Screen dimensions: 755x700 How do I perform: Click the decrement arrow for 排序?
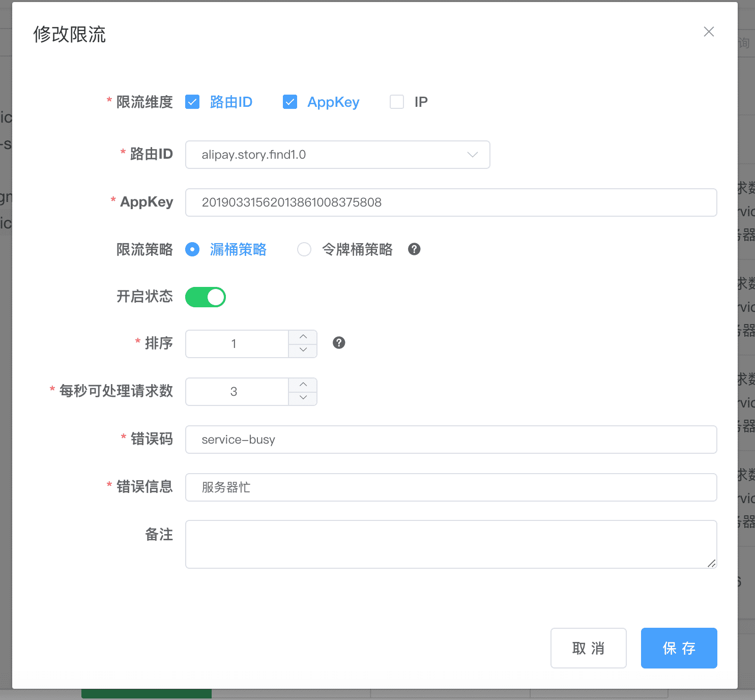(303, 351)
